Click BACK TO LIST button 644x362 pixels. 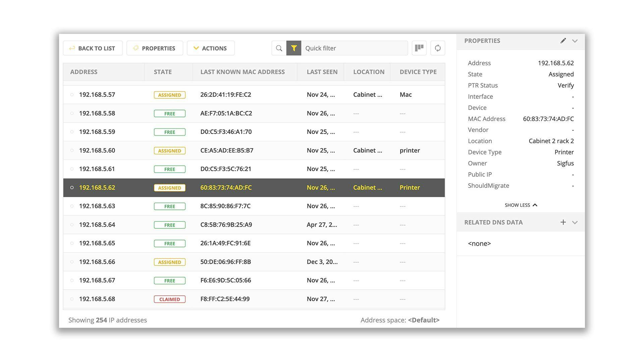93,48
